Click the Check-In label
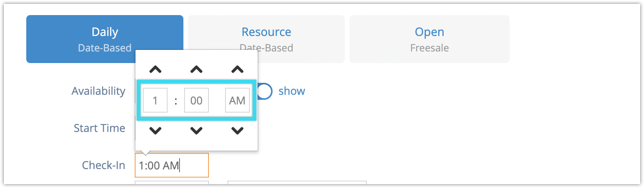This screenshot has width=644, height=188. coord(103,165)
